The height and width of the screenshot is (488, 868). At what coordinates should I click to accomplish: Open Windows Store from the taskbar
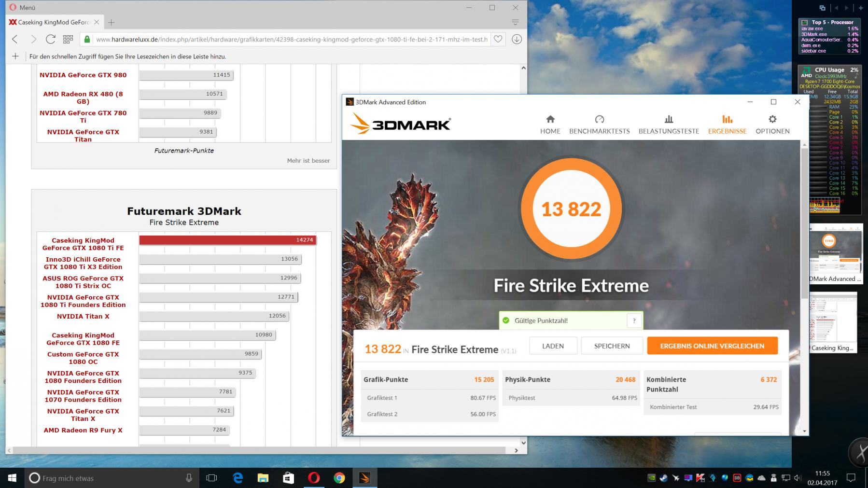tap(289, 478)
